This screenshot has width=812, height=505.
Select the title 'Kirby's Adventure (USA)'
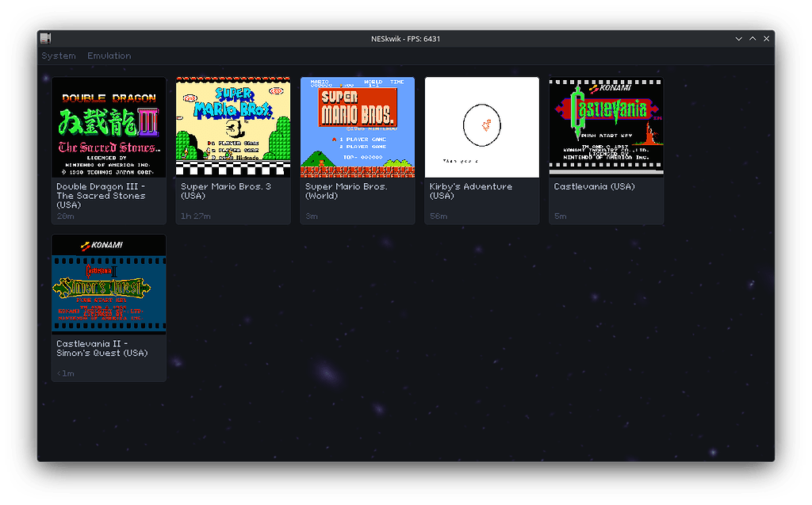[x=471, y=191]
